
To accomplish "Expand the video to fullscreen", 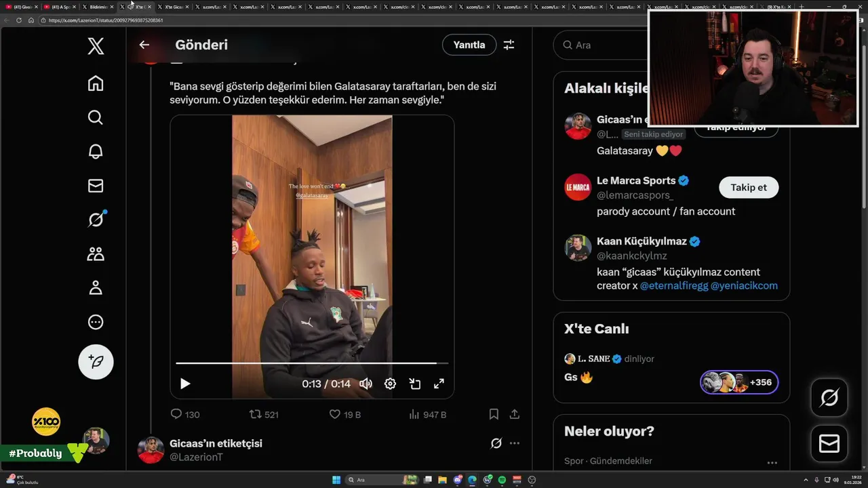I will tap(439, 384).
